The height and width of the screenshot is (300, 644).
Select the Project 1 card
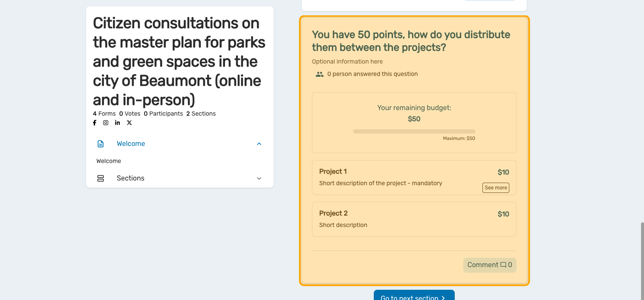click(x=401, y=177)
